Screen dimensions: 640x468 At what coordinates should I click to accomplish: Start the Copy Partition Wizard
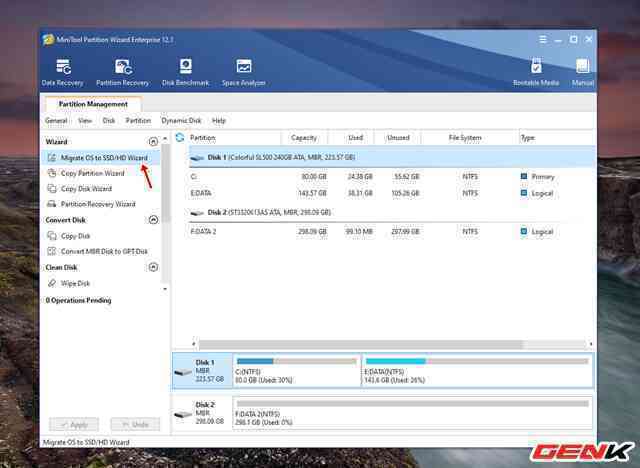[x=92, y=173]
